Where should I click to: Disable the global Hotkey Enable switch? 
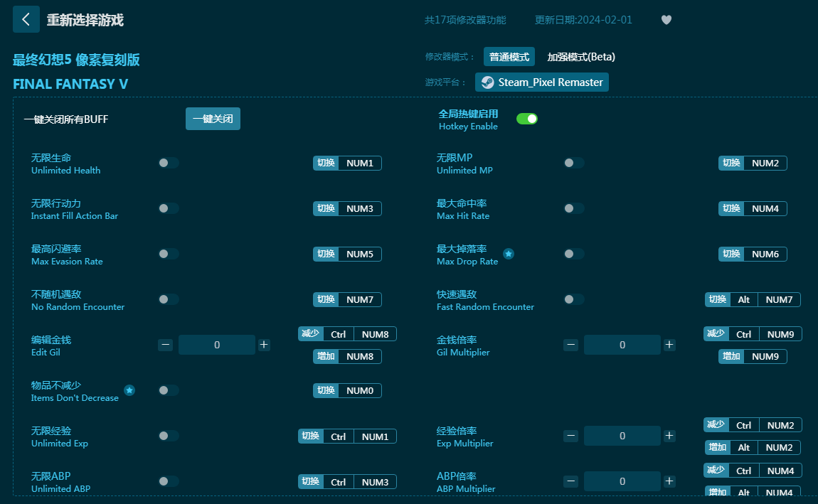pyautogui.click(x=527, y=119)
